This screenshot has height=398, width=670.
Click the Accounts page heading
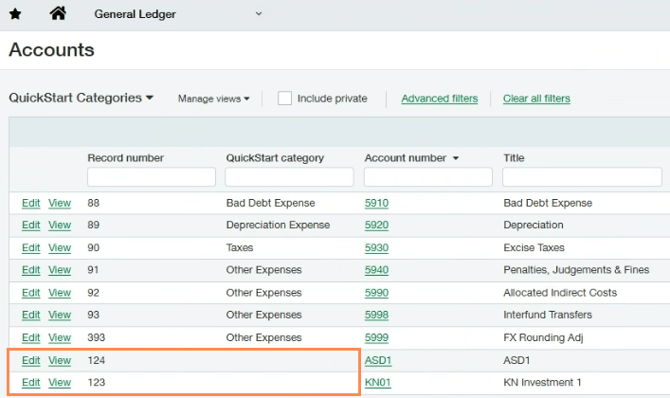51,50
